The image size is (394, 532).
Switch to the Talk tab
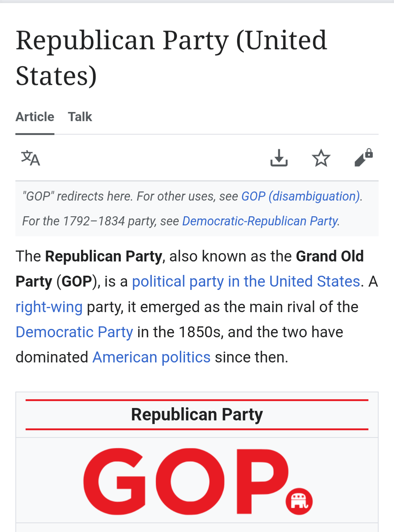(80, 117)
